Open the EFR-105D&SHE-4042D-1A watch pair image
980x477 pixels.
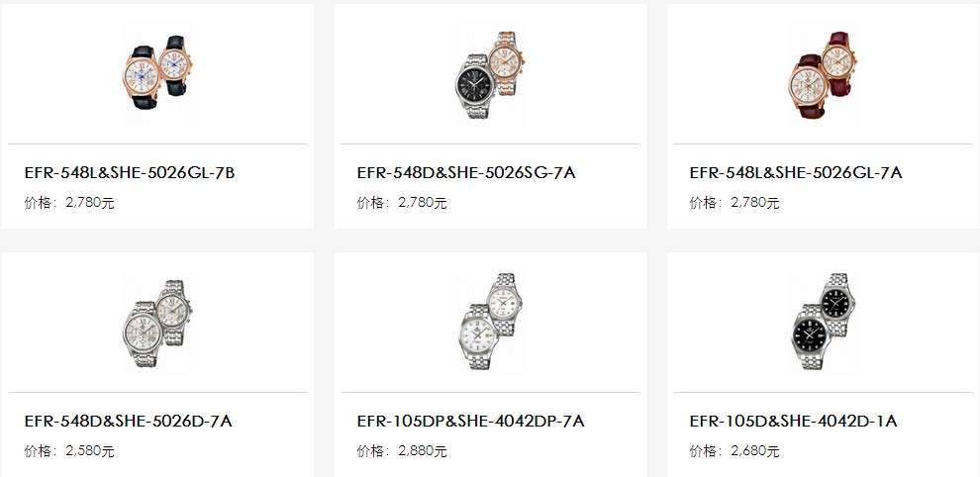coord(823,322)
